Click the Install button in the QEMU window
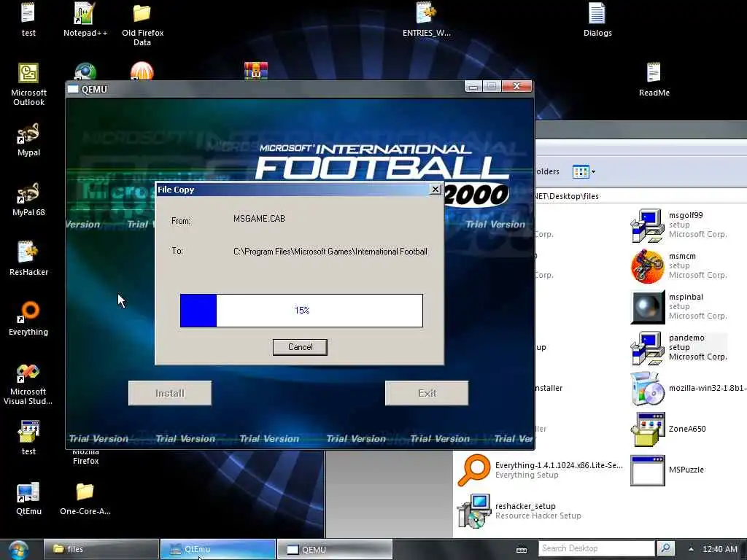 click(x=169, y=393)
